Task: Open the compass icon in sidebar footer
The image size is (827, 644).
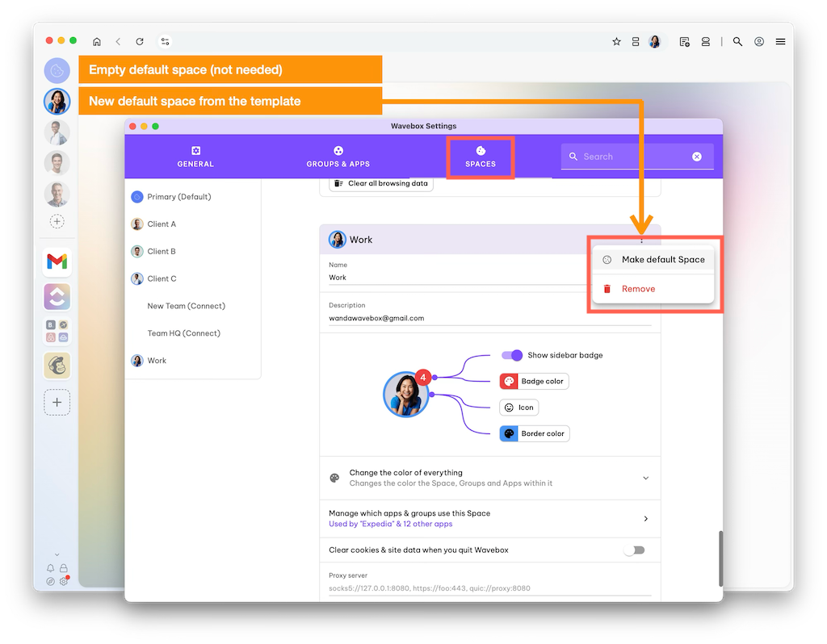Action: [50, 581]
